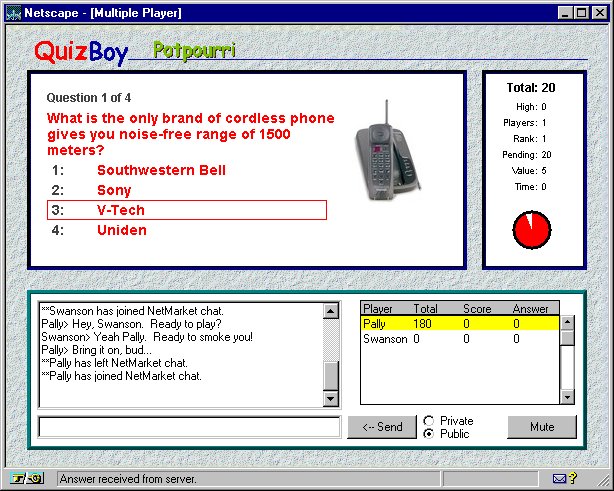Viewport: 614px width, 491px height.
Task: Click the 'Time: 0' stat
Action: click(531, 187)
